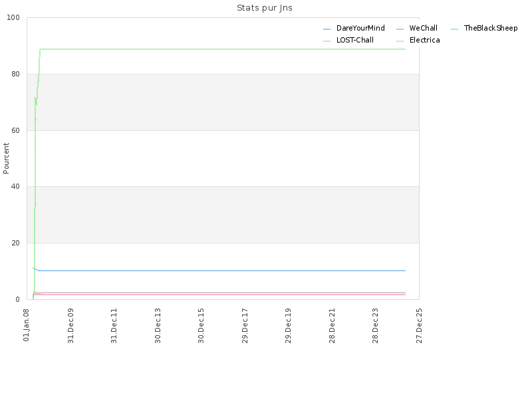
Task: Click the 29.Dec.19 date label
Action: point(289,326)
